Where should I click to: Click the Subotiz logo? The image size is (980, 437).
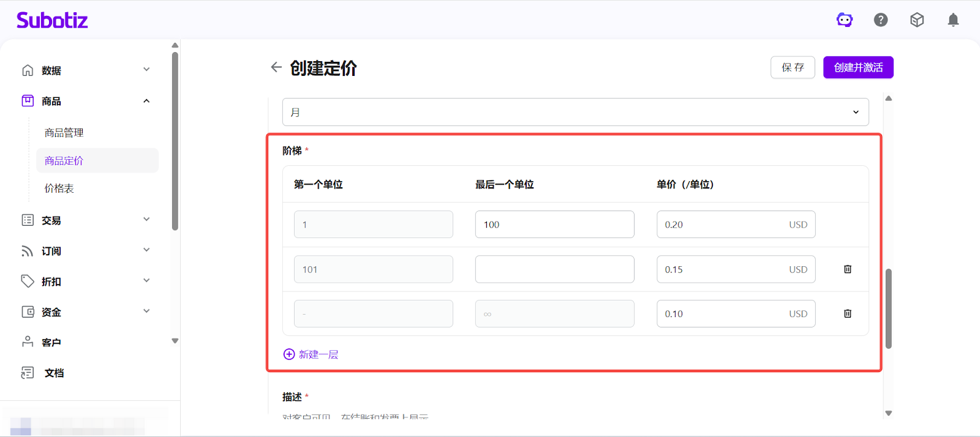click(52, 20)
